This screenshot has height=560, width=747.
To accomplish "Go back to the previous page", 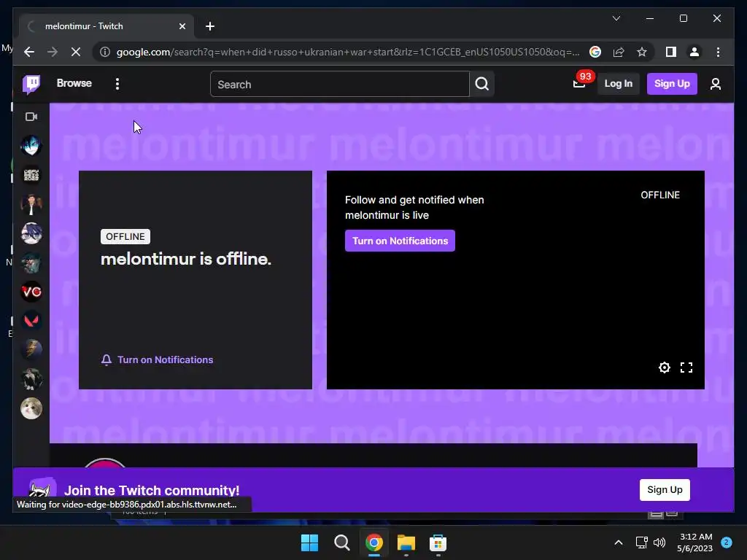I will [29, 52].
